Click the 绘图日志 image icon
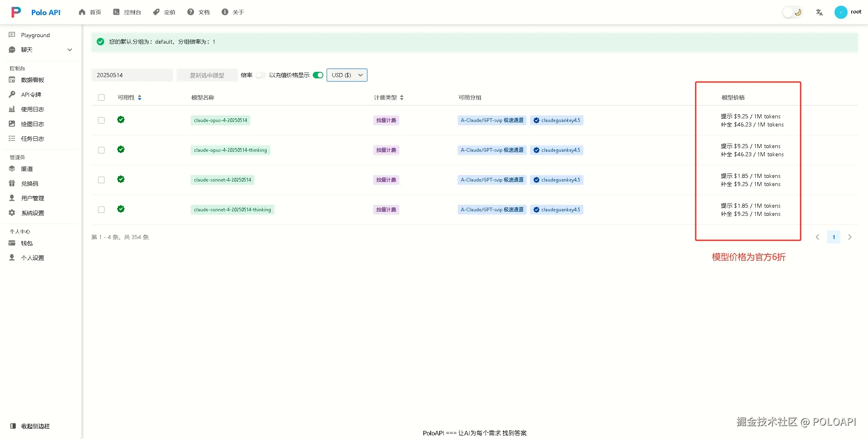 [x=12, y=124]
